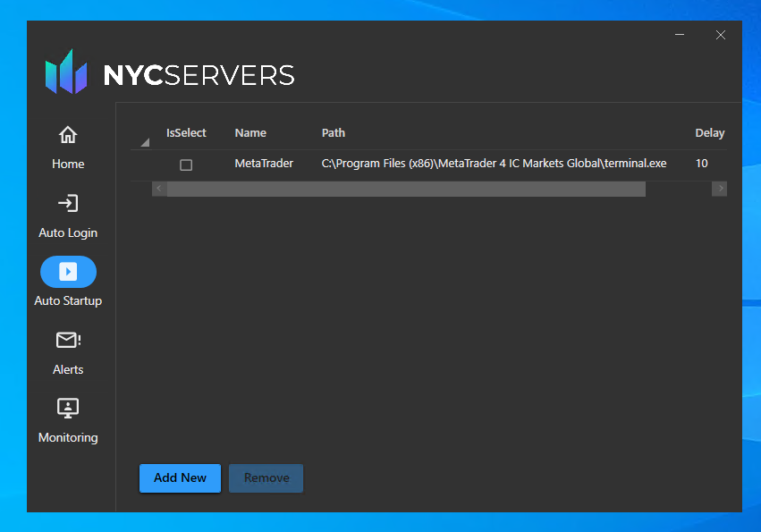Viewport: 761px width, 532px height.
Task: Tick the MetaTrader IsSelect checkbox
Action: coord(186,165)
